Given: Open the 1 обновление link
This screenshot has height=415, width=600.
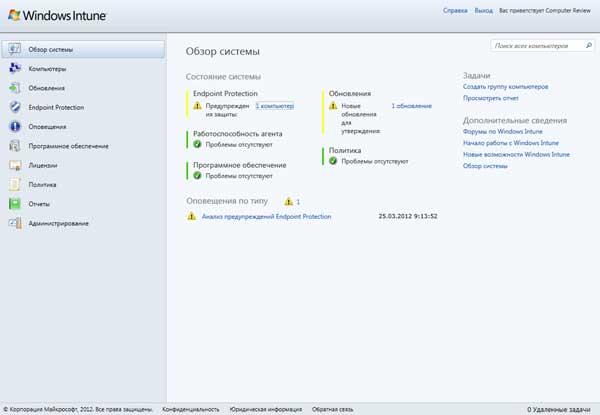Looking at the screenshot, I should tap(411, 106).
